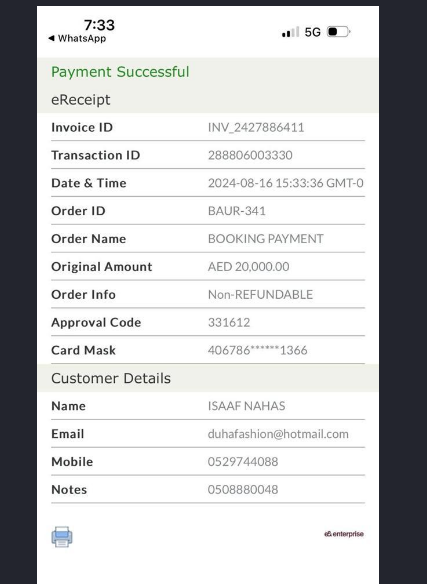Select approval code 331612
This screenshot has width=427, height=584.
pyautogui.click(x=229, y=323)
